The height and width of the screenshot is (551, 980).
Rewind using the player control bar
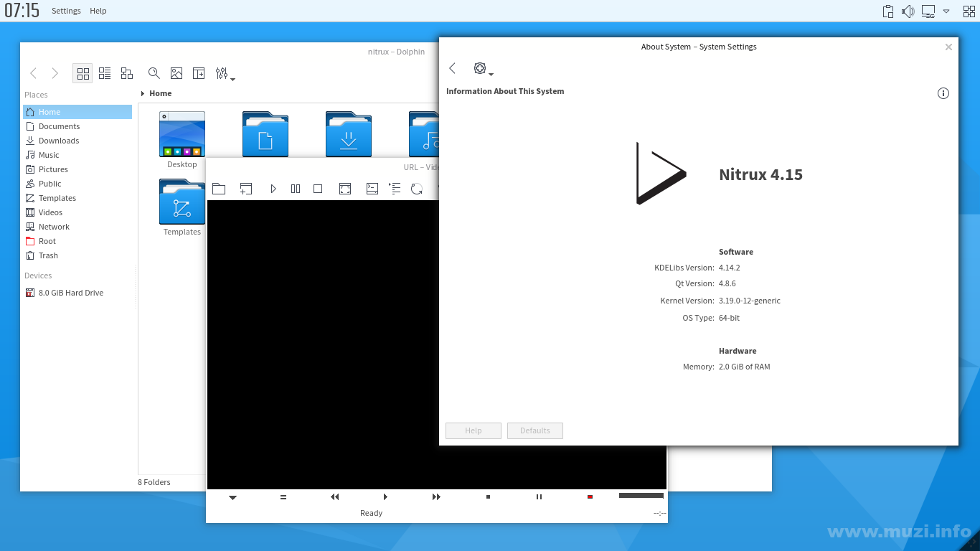[334, 497]
